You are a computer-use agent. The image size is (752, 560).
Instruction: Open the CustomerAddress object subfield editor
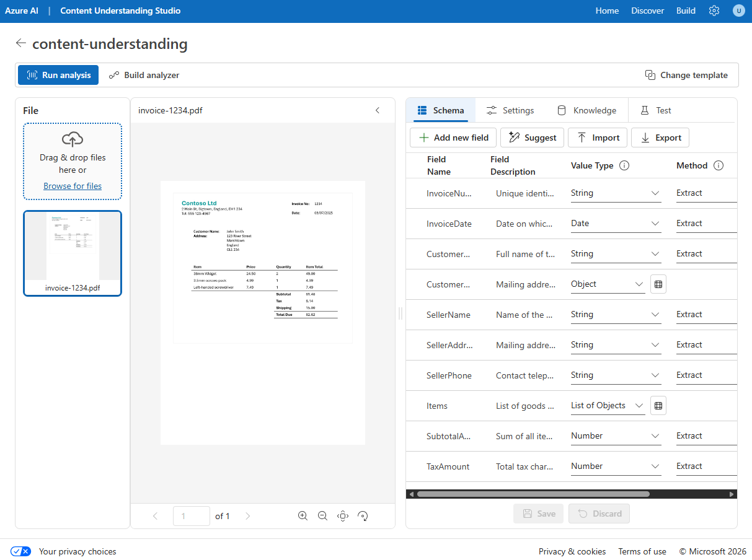[658, 284]
